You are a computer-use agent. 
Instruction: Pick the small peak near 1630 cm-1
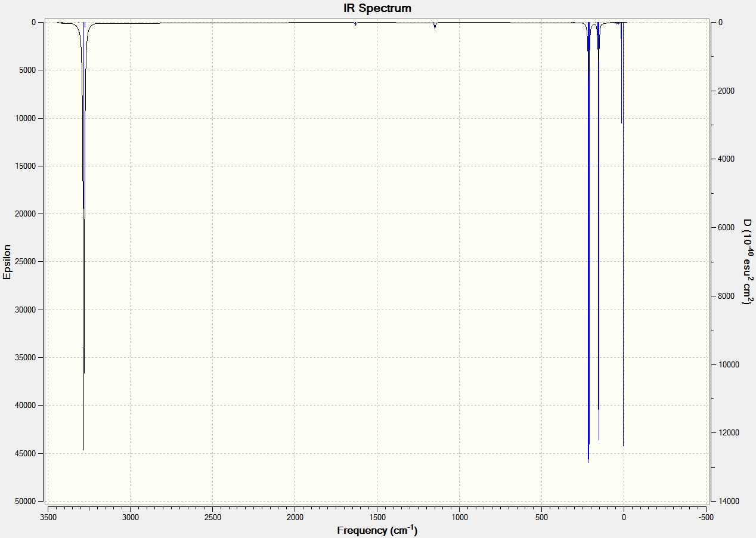coord(356,24)
